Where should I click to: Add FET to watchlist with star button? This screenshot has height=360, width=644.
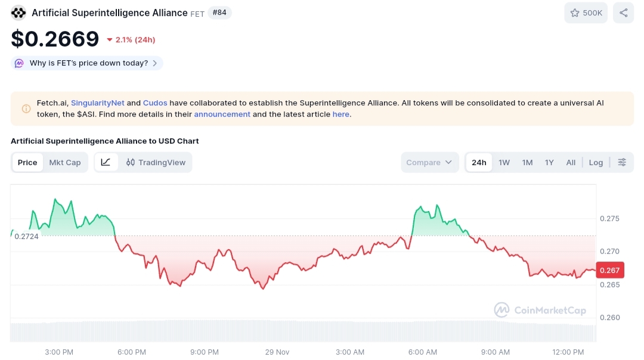tap(586, 13)
